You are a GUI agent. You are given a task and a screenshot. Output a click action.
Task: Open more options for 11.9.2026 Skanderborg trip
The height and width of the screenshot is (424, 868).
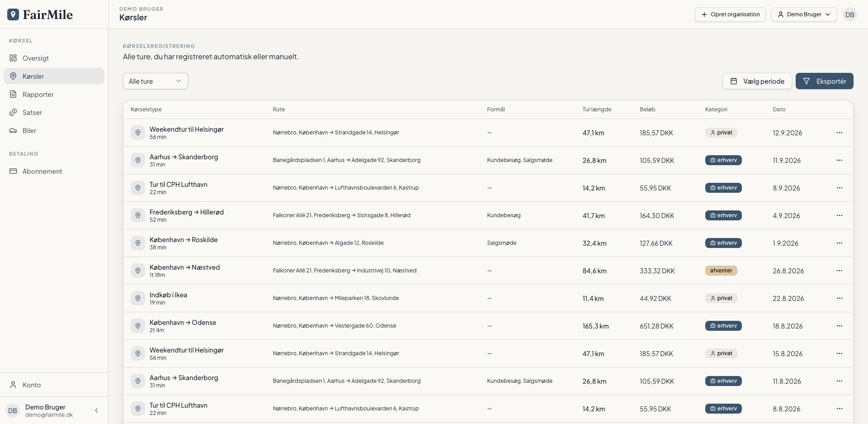(839, 160)
